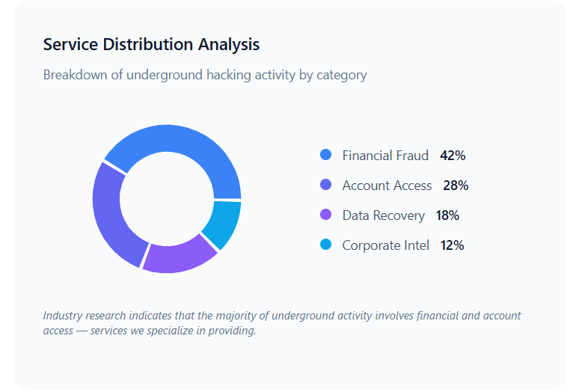Click the Financial Fraud legend color dot
Viewport: 573px width, 392px height.
[x=325, y=155]
